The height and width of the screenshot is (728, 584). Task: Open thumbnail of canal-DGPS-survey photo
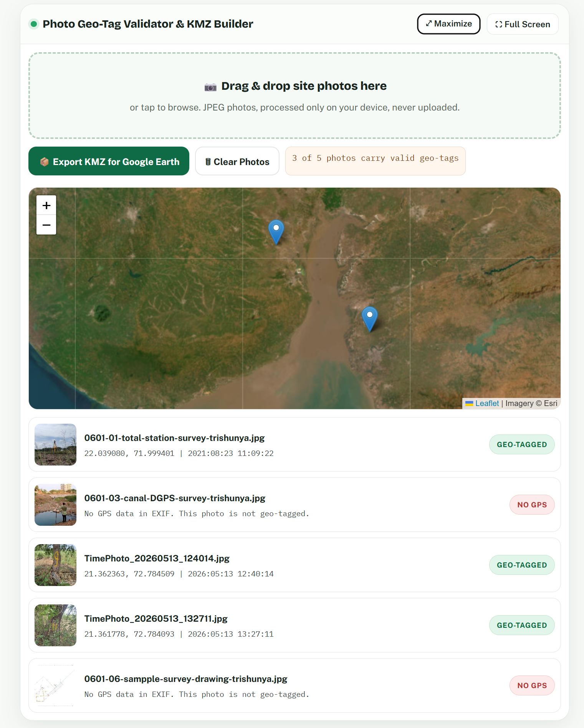pos(55,505)
